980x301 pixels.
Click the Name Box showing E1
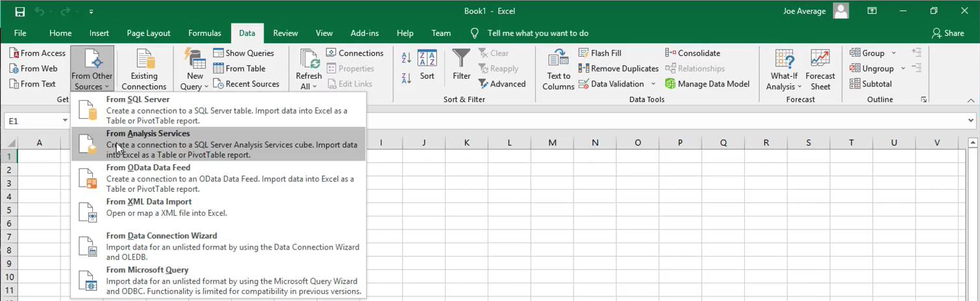pyautogui.click(x=32, y=121)
